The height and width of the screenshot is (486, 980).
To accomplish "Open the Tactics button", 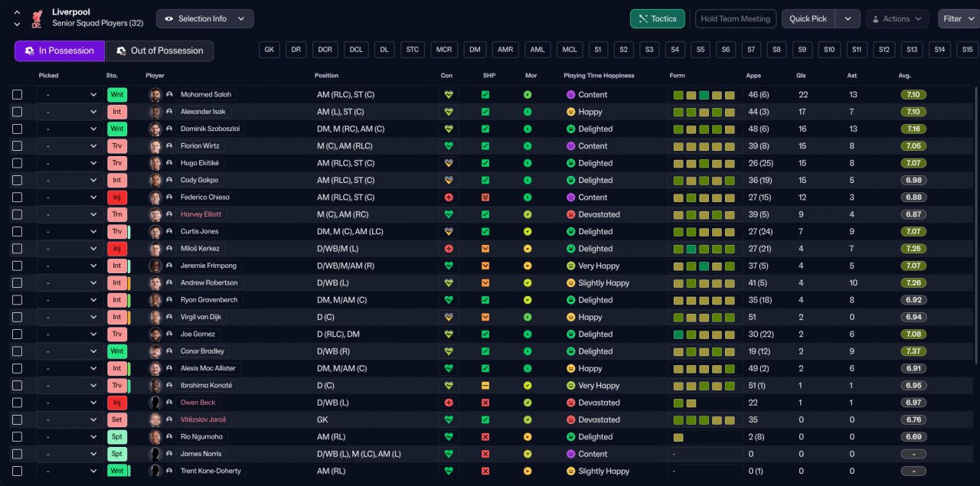I will [x=657, y=18].
